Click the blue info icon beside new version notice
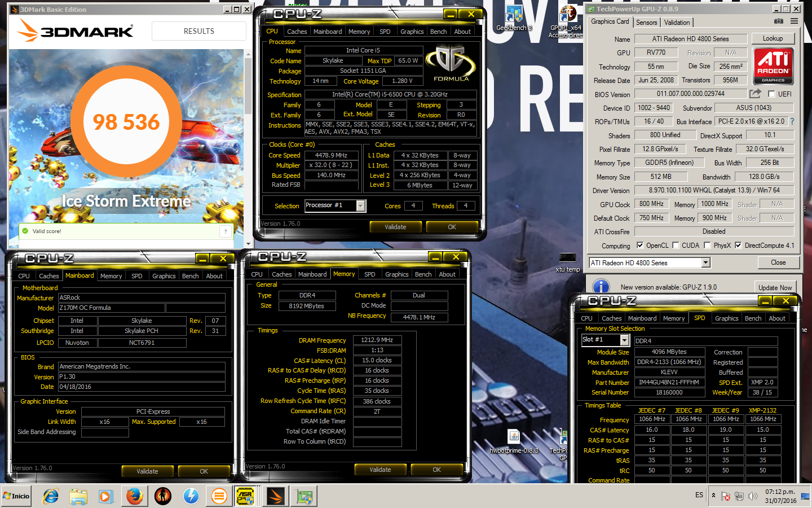Screen dimensions: 812x508 pos(601,287)
